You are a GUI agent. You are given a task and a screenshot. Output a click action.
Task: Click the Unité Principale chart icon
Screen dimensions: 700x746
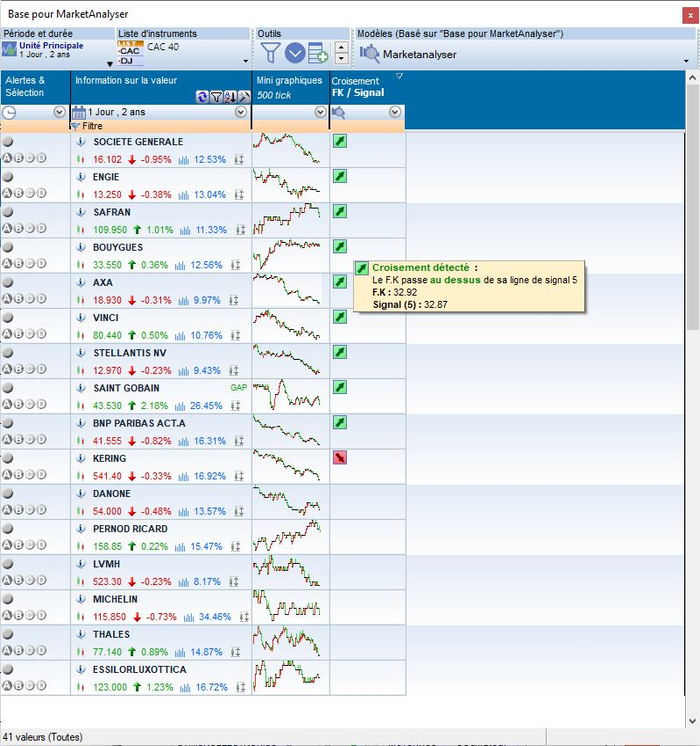tap(9, 49)
